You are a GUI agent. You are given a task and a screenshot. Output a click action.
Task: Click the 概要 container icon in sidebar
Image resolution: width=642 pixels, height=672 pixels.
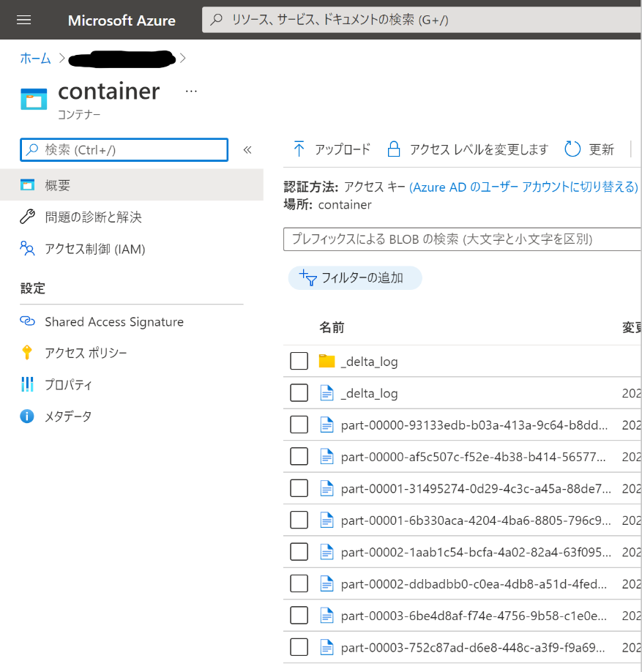pos(27,184)
